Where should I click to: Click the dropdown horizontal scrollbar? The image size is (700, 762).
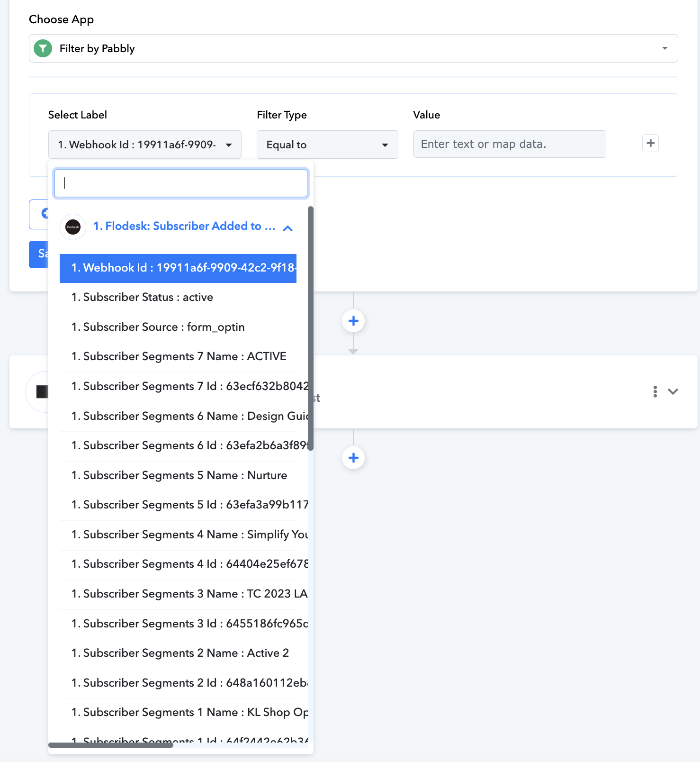111,745
